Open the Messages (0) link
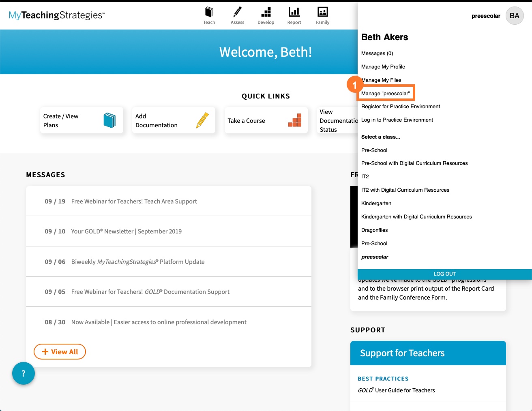Viewport: 532px width, 411px height. point(377,53)
